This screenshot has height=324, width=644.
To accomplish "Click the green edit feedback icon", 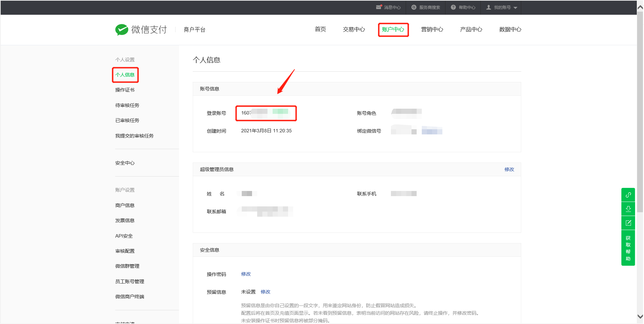I will tap(628, 223).
